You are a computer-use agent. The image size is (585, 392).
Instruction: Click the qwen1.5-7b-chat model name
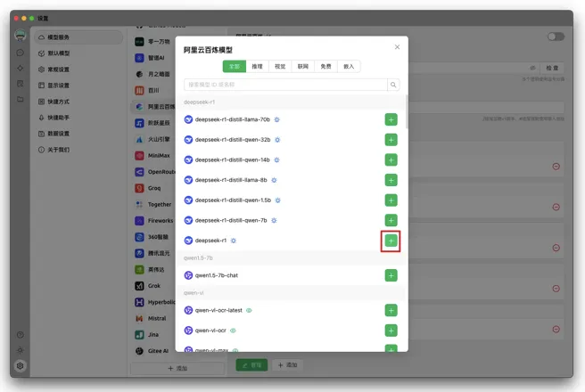pyautogui.click(x=217, y=275)
